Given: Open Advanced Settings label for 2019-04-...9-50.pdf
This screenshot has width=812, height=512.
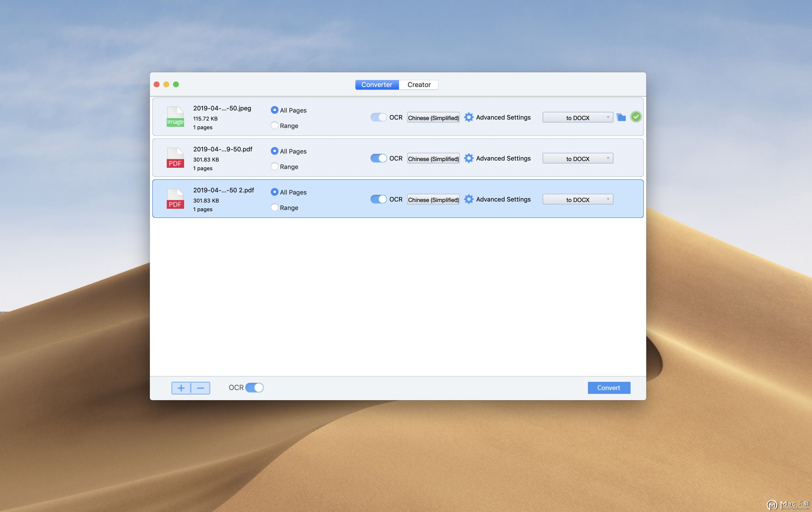Looking at the screenshot, I should click(503, 158).
